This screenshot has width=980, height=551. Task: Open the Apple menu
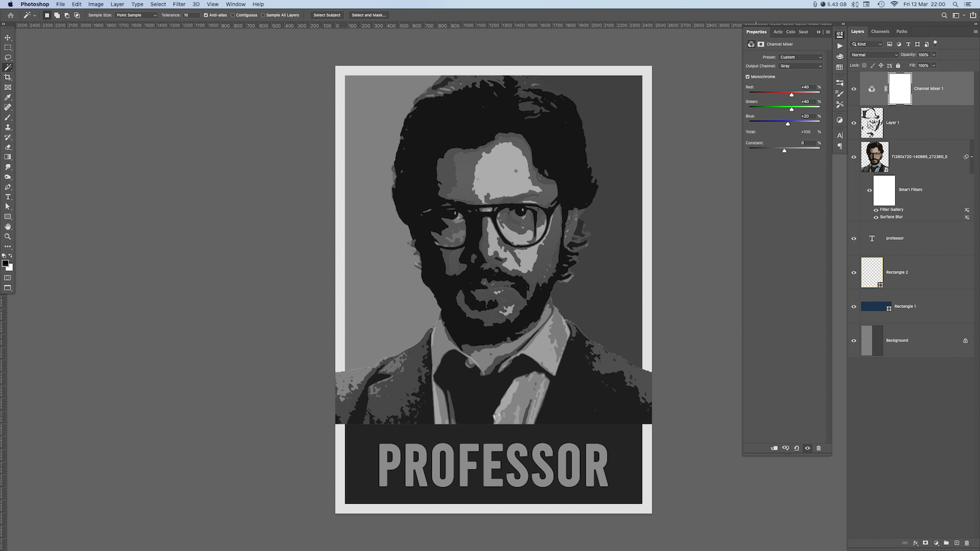(x=10, y=4)
